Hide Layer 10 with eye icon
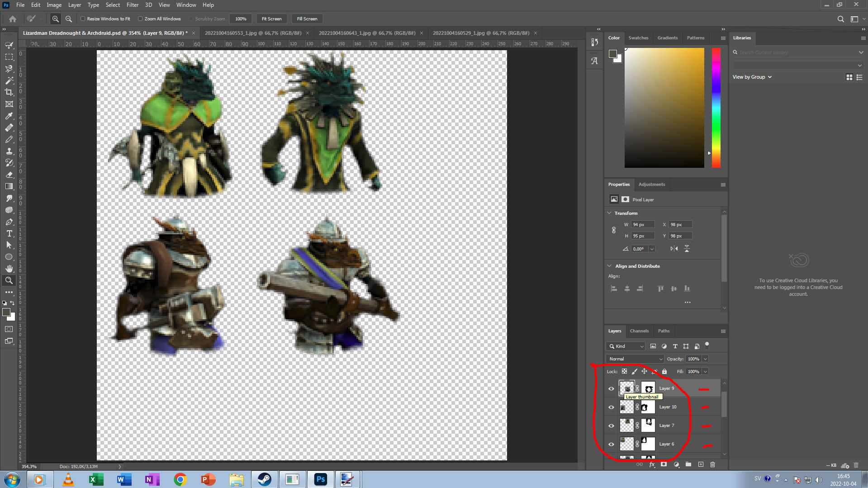 point(611,407)
